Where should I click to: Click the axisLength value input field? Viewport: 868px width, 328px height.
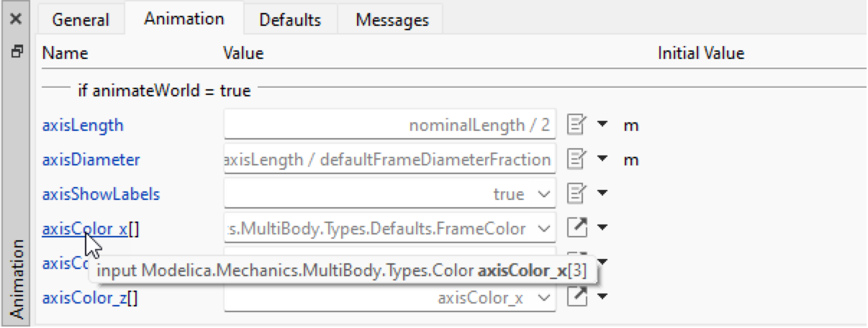tap(389, 126)
